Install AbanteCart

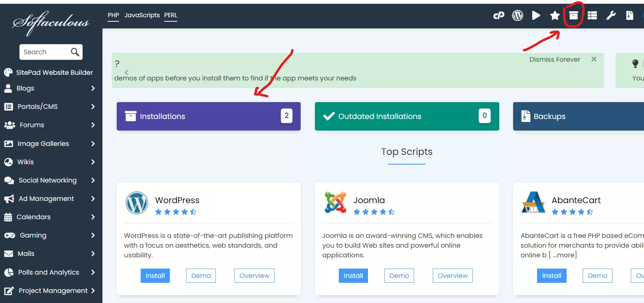(552, 276)
